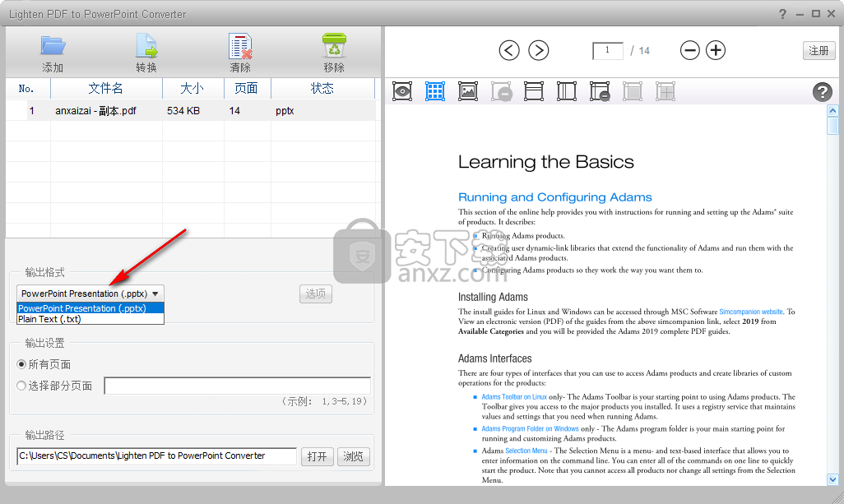Select file row anxaizai - 副本.pdf

tap(191, 111)
